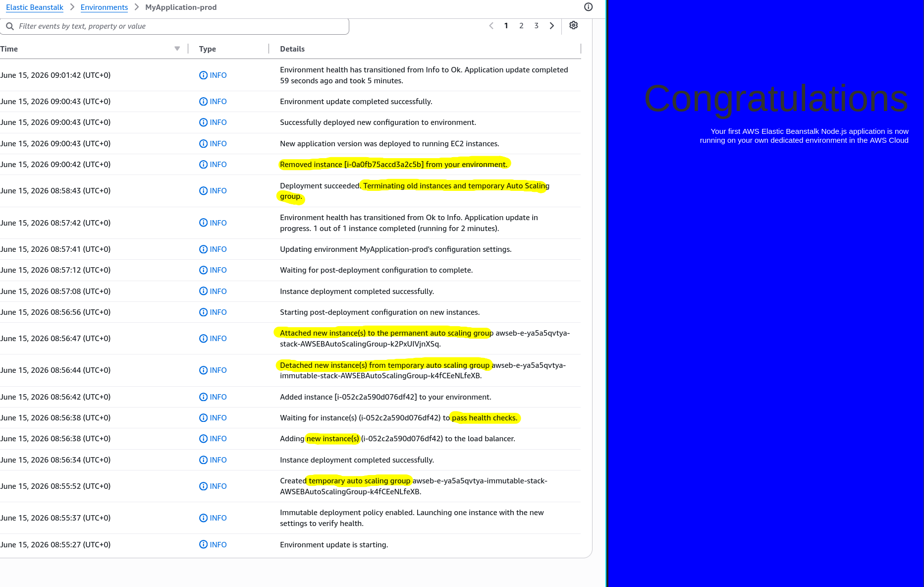Go to events page 3
924x587 pixels.
[536, 26]
